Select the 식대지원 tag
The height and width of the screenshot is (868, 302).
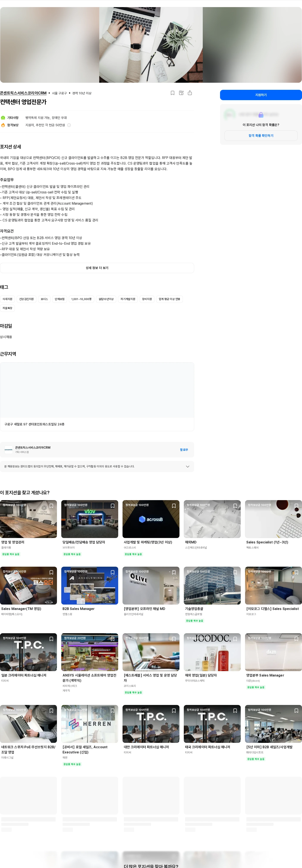tap(7, 299)
